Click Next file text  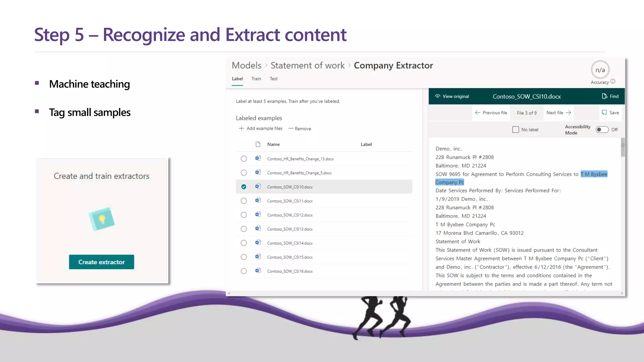click(x=555, y=112)
